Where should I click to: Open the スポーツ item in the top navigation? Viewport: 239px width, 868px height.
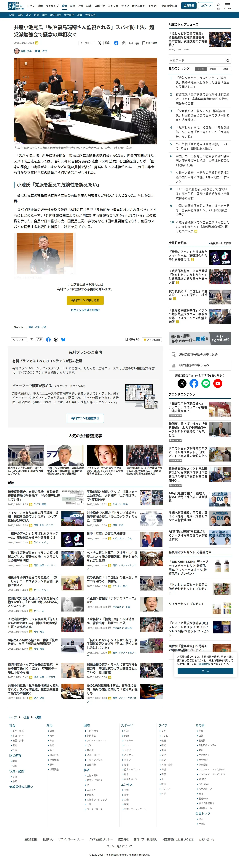100,6
